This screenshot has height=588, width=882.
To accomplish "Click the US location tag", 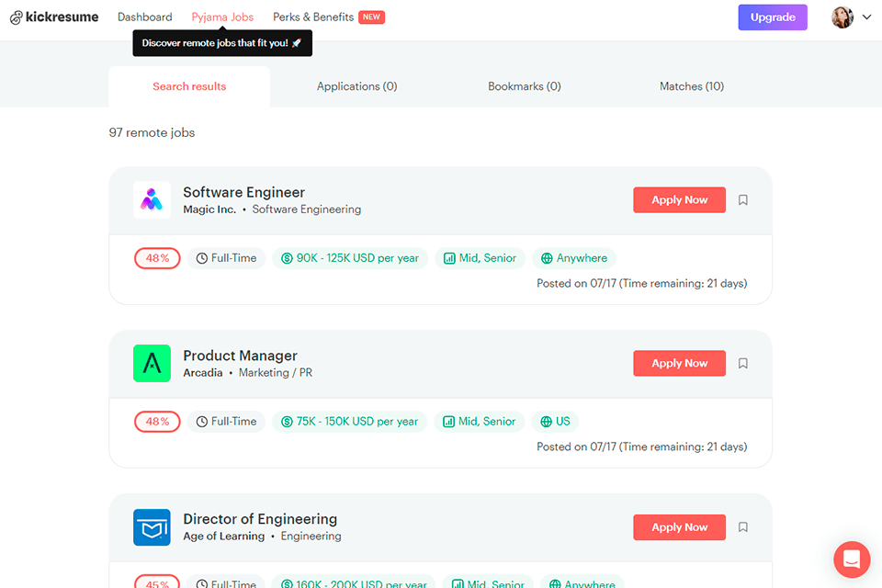I will coord(555,422).
